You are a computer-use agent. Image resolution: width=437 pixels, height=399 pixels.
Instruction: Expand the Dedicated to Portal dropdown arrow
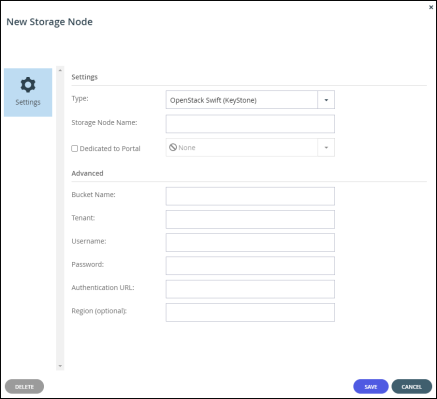click(326, 148)
